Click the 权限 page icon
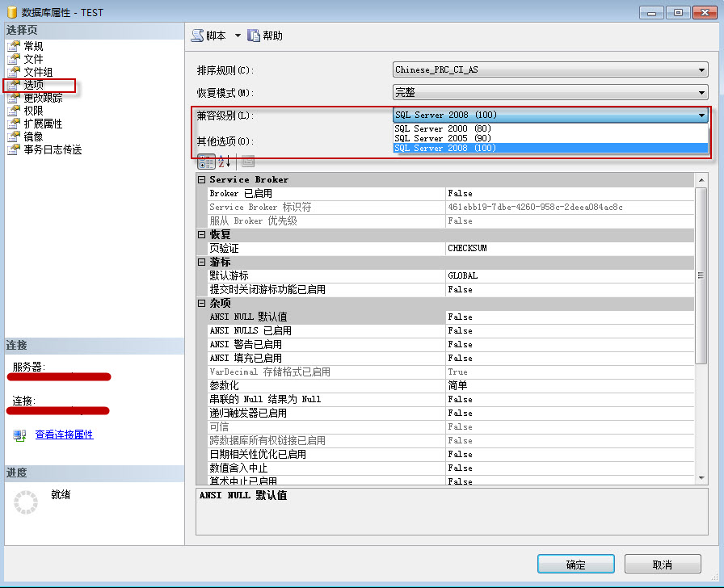724x588 pixels. click(x=15, y=111)
